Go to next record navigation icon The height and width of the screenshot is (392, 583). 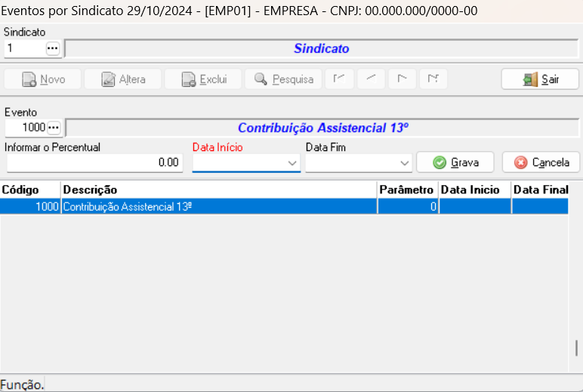coord(402,79)
